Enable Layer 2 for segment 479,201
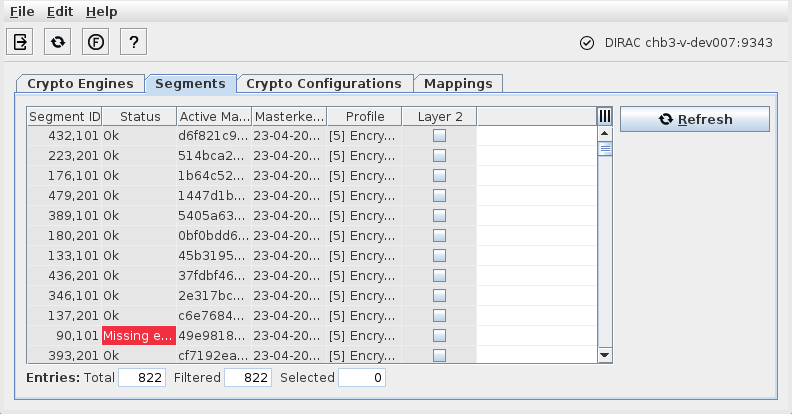This screenshot has width=792, height=414. (x=439, y=195)
